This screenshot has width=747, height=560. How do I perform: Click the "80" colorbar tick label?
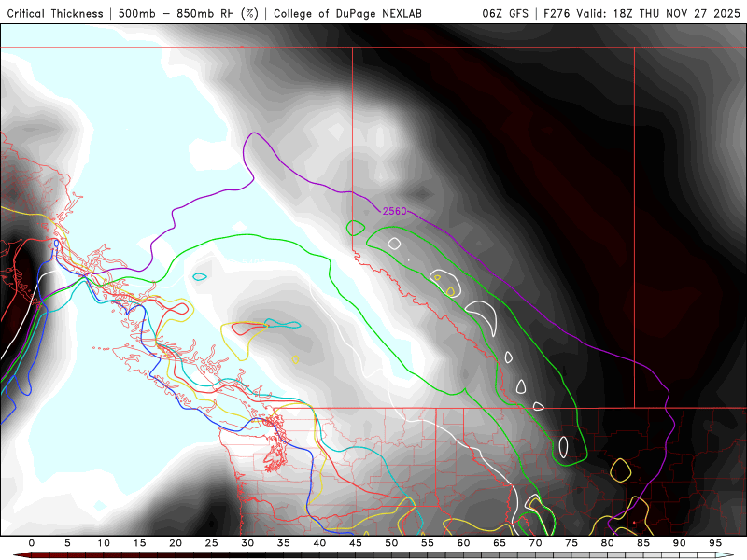click(x=607, y=543)
